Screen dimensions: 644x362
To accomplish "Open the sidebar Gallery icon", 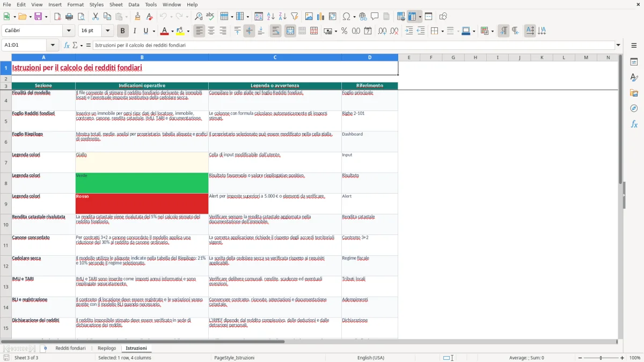I will pos(634,93).
